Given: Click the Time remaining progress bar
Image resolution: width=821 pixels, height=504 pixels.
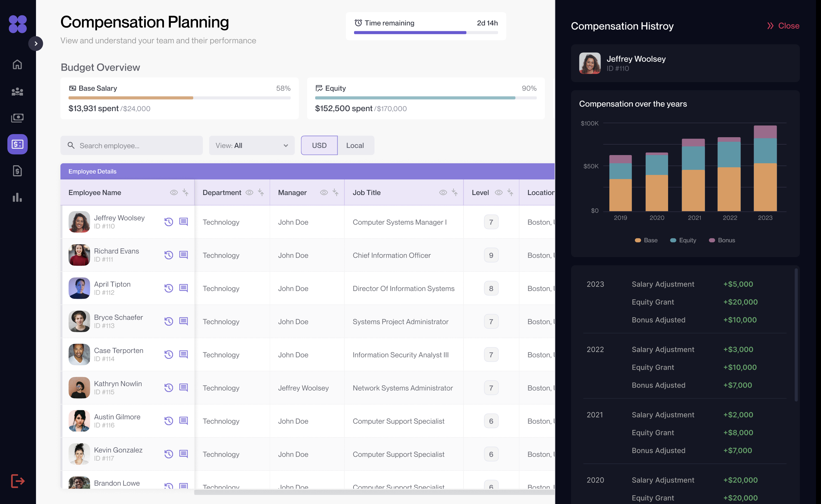Looking at the screenshot, I should pos(426,33).
